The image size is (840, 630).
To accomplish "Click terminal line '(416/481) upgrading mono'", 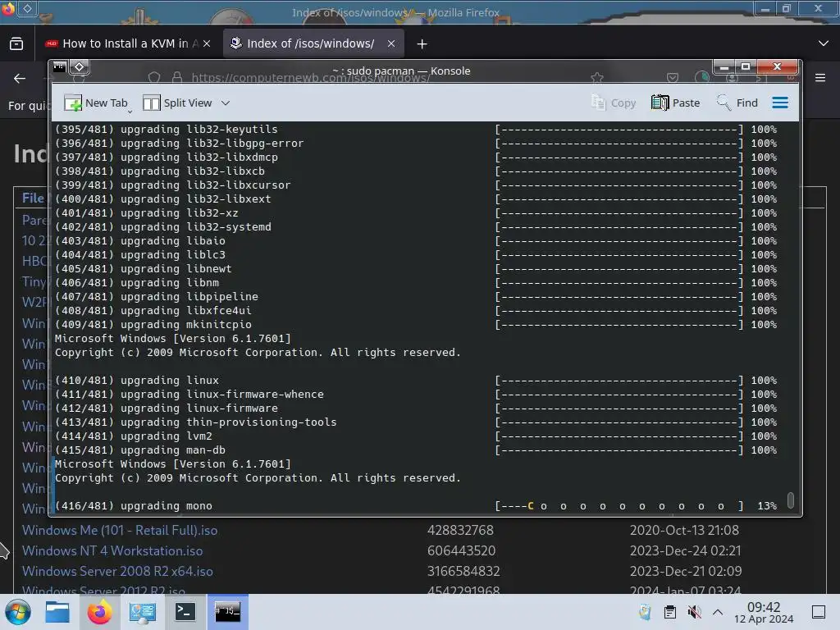I will coord(134,505).
